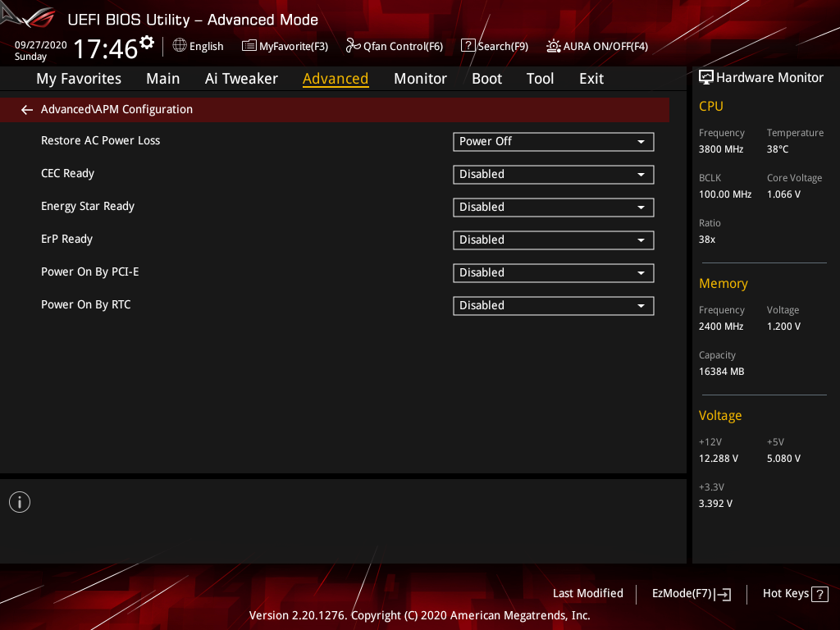Click the Ratio value 38x
The image size is (840, 630).
click(706, 240)
